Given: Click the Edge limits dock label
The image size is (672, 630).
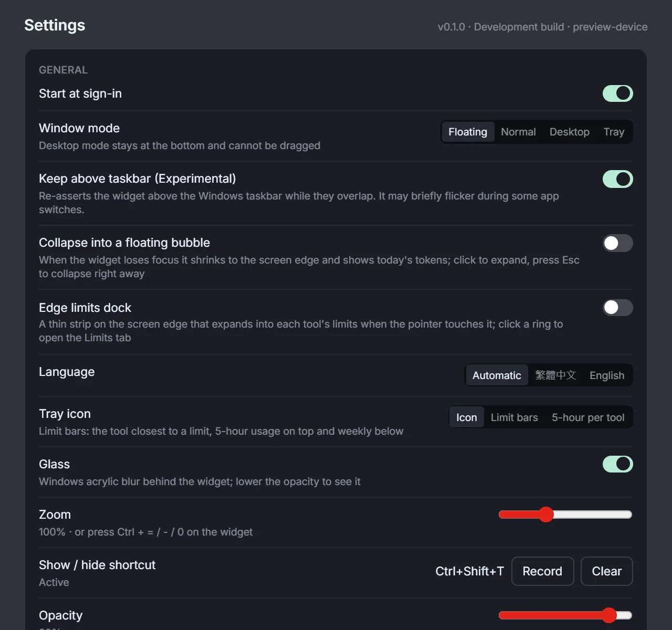Looking at the screenshot, I should [85, 308].
